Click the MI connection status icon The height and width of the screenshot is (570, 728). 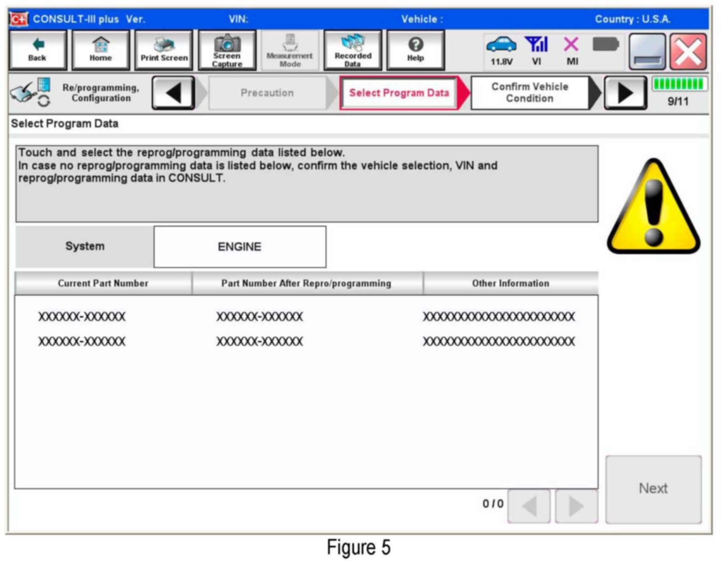click(x=572, y=50)
